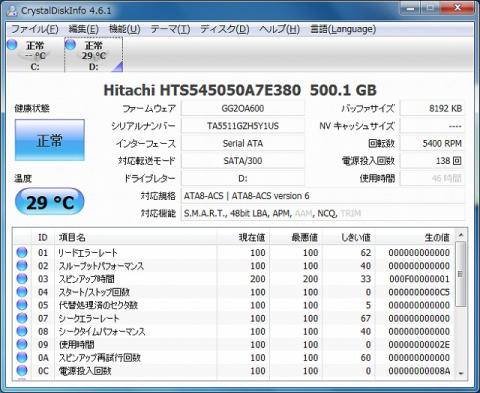Screen dimensions: 480x393
Task: Select the シークエラーレート row name
Action: tap(88, 318)
